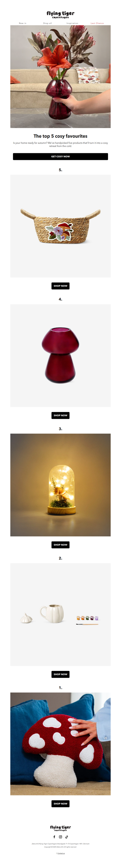121x868 pixels.
Task: Open the Last Chance menu item
Action: pyautogui.click(x=97, y=23)
